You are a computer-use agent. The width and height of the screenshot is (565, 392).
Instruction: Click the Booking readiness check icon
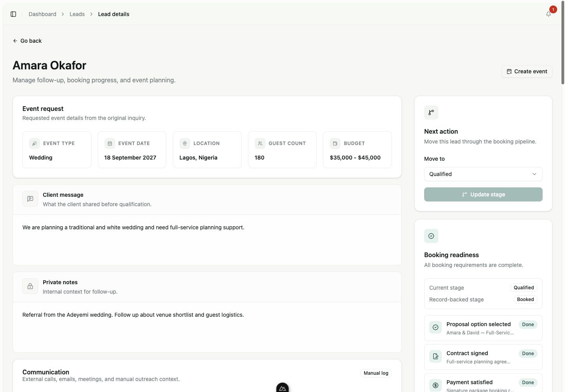click(x=431, y=236)
